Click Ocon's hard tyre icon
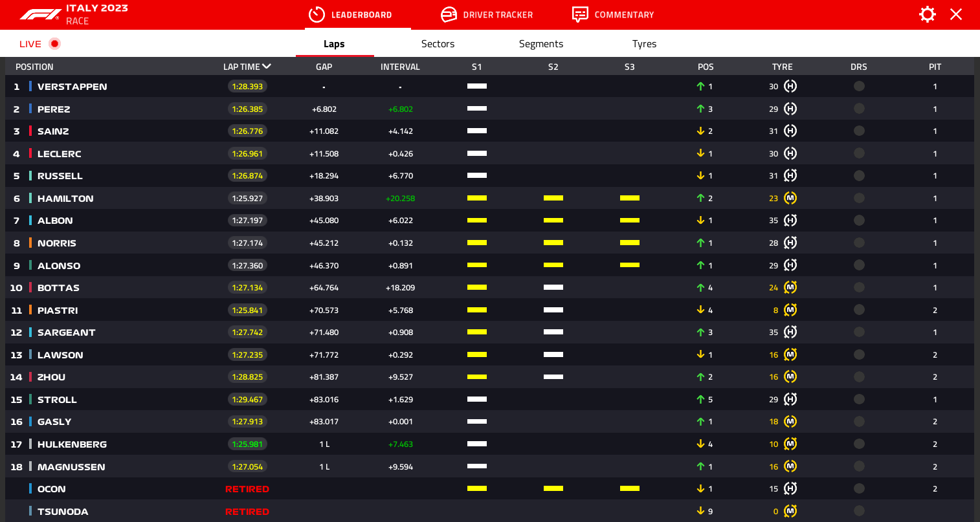This screenshot has height=522, width=980. pos(790,488)
